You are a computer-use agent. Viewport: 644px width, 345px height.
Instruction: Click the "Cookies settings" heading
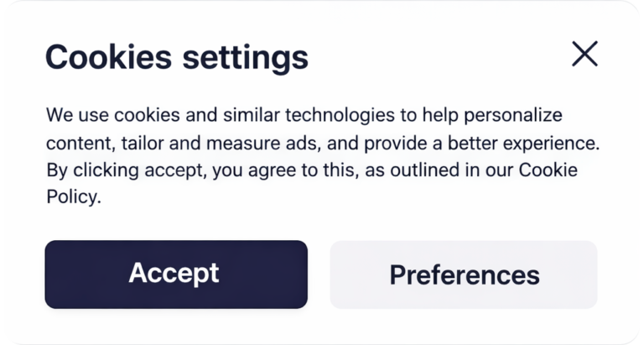coord(176,57)
